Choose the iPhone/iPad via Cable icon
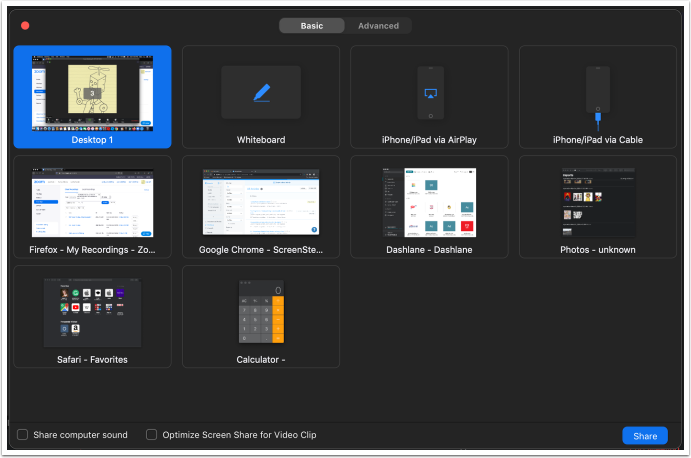The height and width of the screenshot is (458, 691). (x=598, y=93)
